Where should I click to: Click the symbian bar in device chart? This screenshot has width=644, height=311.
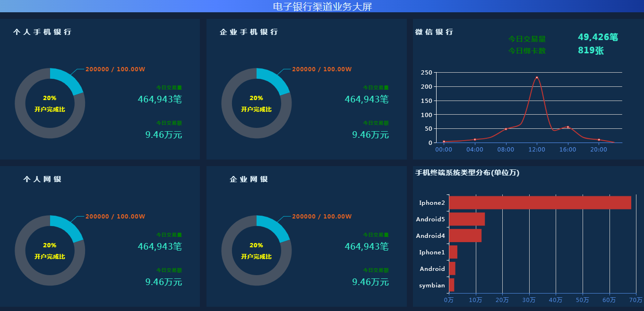coord(452,285)
